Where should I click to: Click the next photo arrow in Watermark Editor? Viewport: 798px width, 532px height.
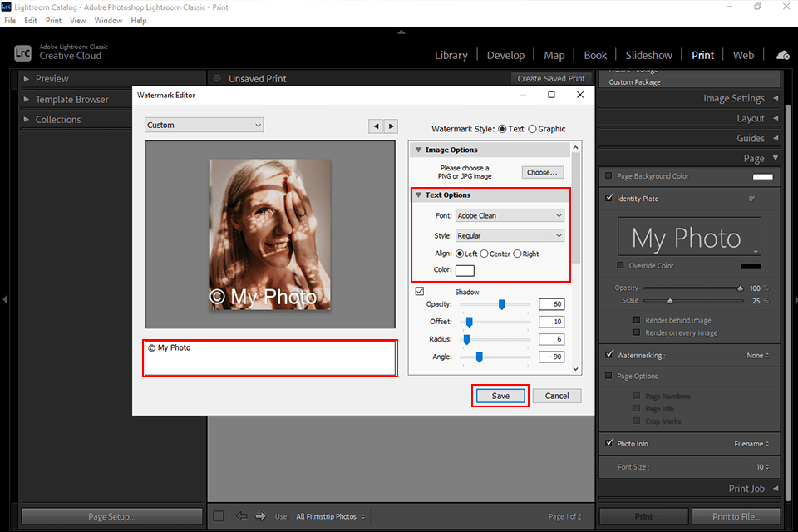[391, 126]
